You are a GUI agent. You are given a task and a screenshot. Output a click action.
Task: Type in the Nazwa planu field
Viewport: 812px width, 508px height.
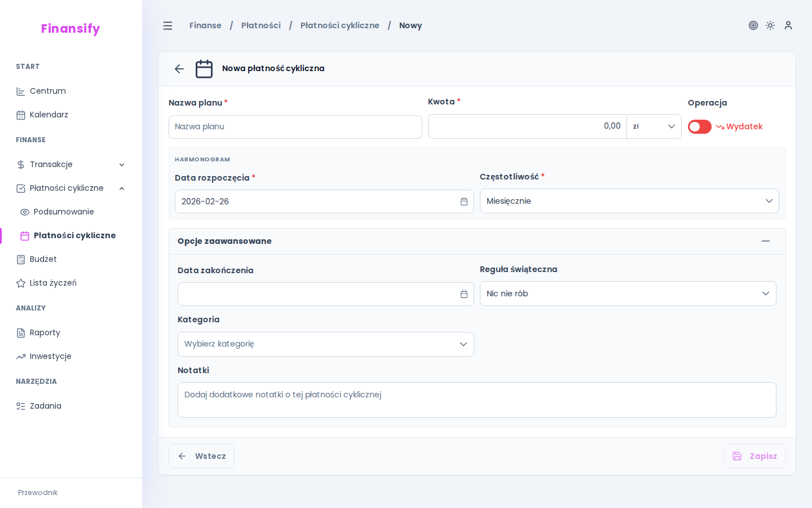point(295,126)
